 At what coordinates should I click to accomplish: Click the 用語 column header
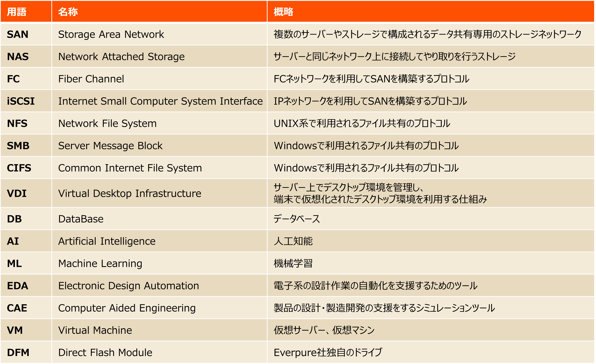point(16,12)
